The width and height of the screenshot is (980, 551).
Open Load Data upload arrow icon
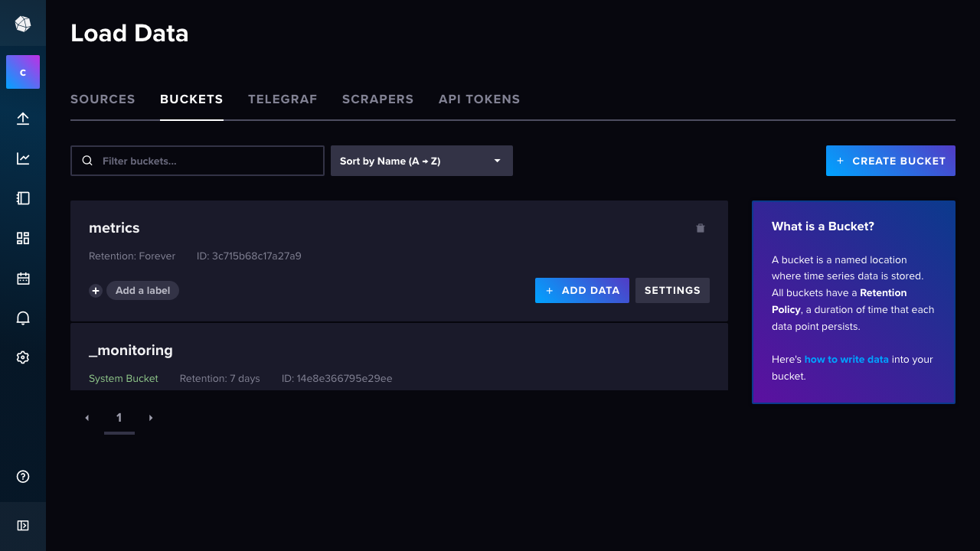coord(23,119)
